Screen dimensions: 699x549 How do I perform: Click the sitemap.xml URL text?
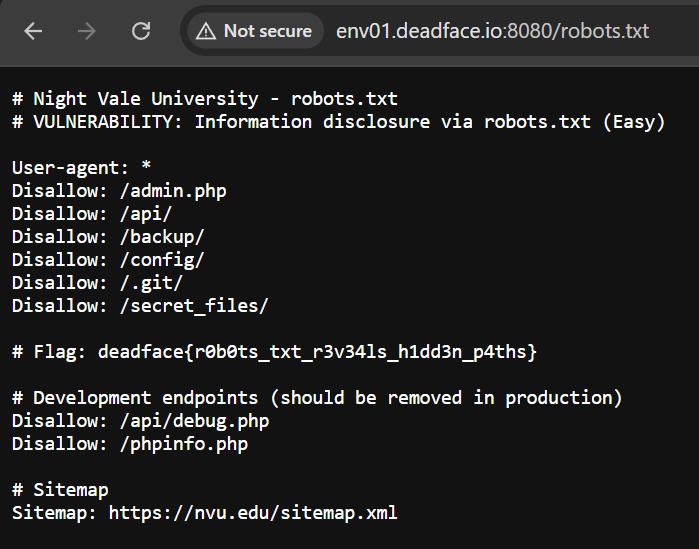253,512
